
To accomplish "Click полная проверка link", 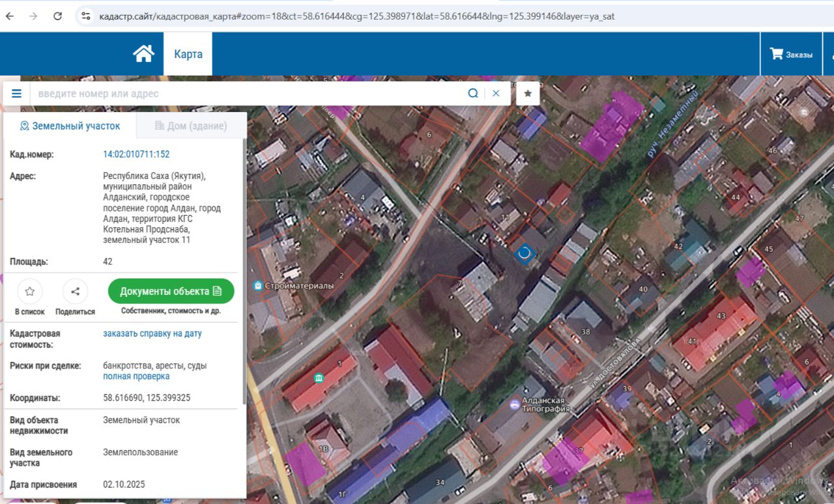I will coord(136,376).
